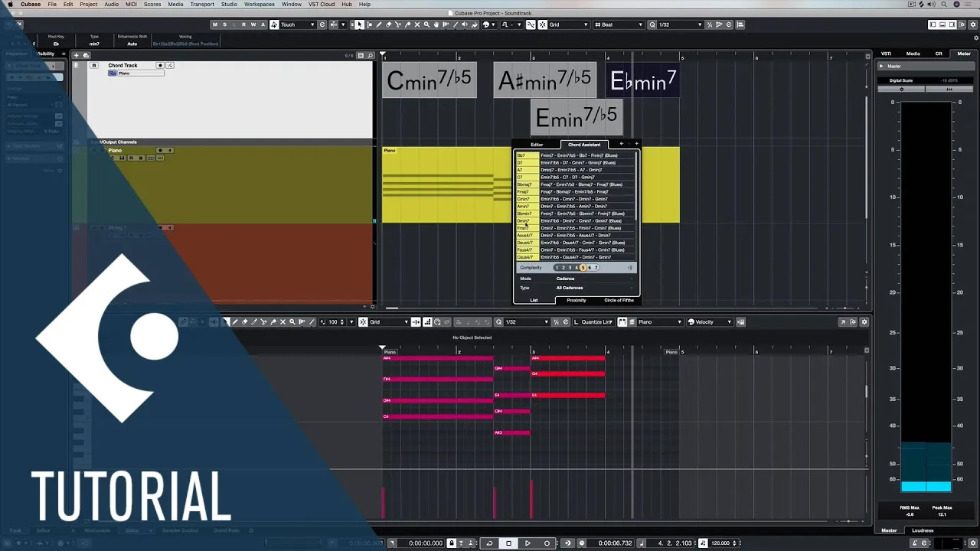The height and width of the screenshot is (551, 980).
Task: Open the Media tab in right zone
Action: coord(913,54)
